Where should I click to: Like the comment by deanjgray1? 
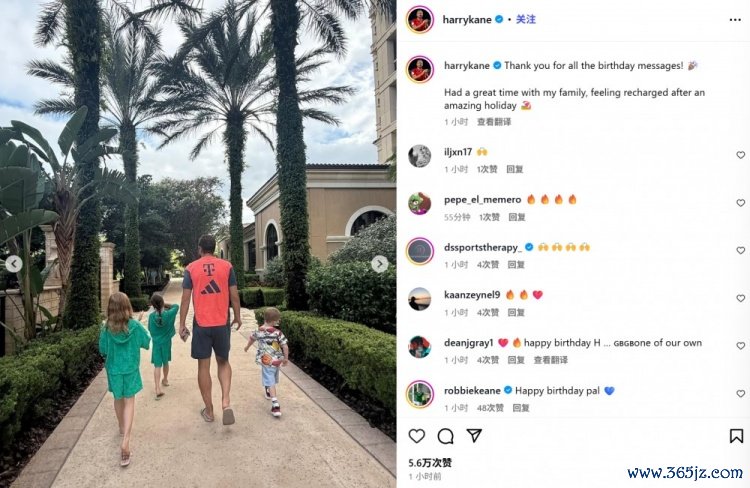click(x=740, y=346)
